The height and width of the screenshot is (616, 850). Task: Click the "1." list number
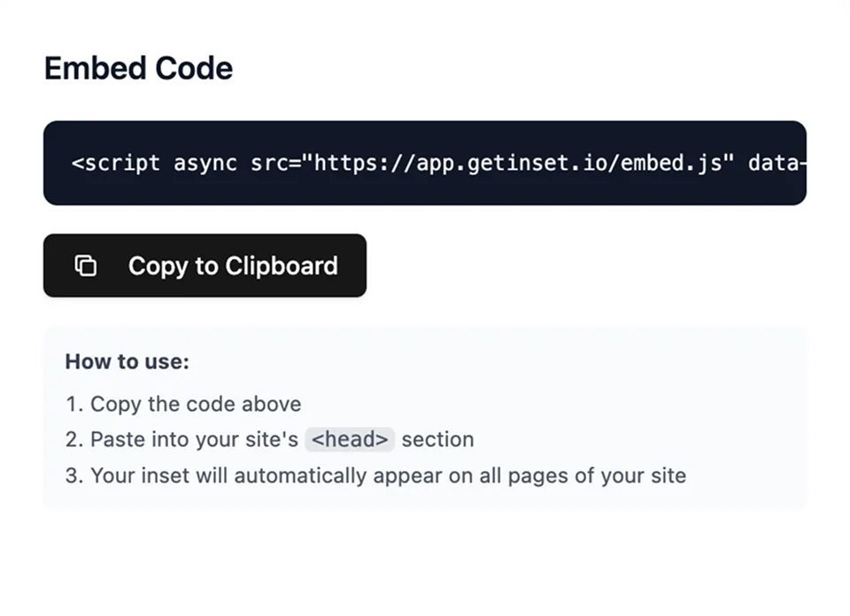tap(73, 404)
